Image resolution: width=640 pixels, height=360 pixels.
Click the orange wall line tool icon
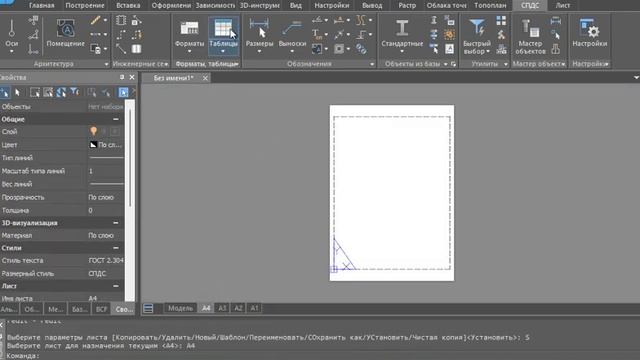point(96,20)
